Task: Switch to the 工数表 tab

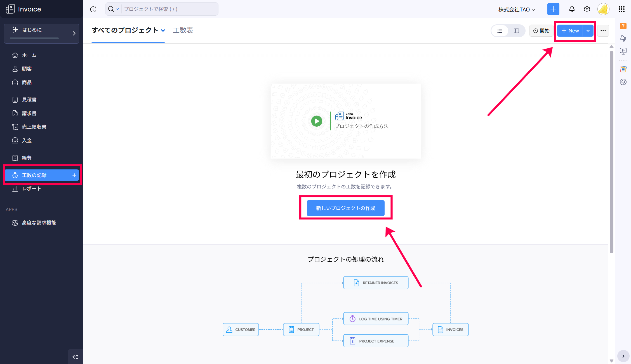Action: [183, 30]
